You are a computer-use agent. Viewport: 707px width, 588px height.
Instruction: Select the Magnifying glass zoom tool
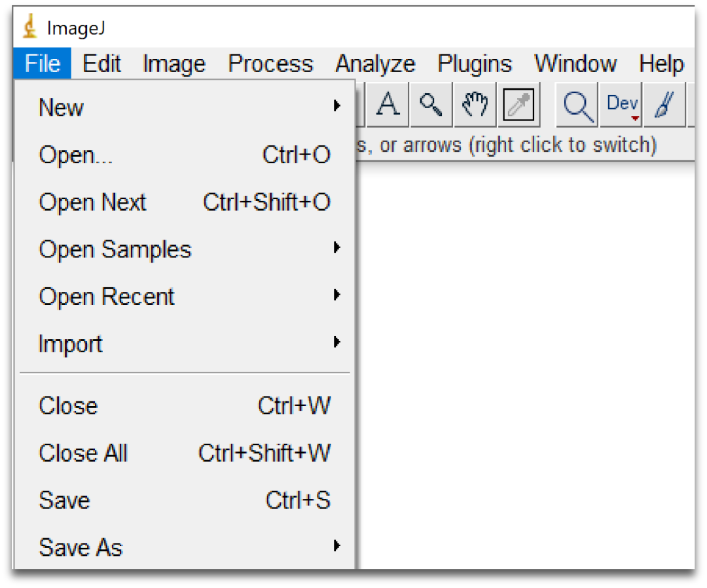point(431,105)
